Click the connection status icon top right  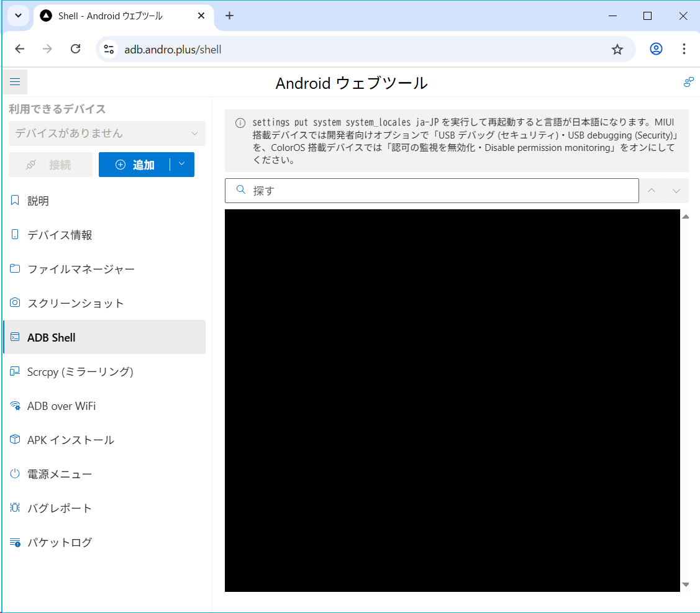(x=688, y=82)
